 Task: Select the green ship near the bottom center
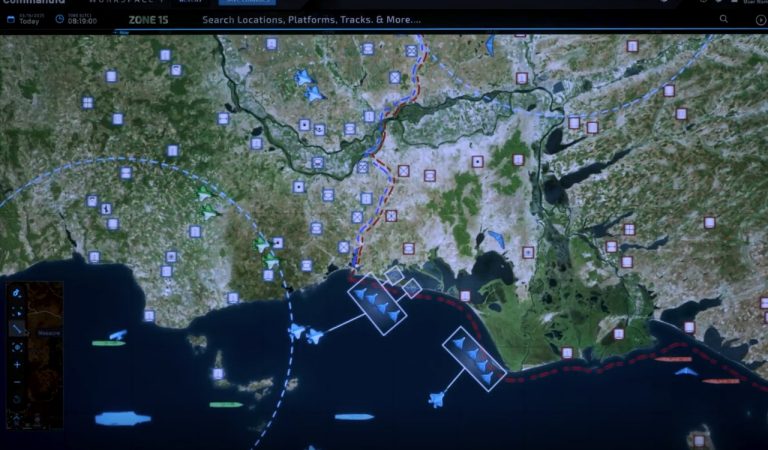[226, 404]
